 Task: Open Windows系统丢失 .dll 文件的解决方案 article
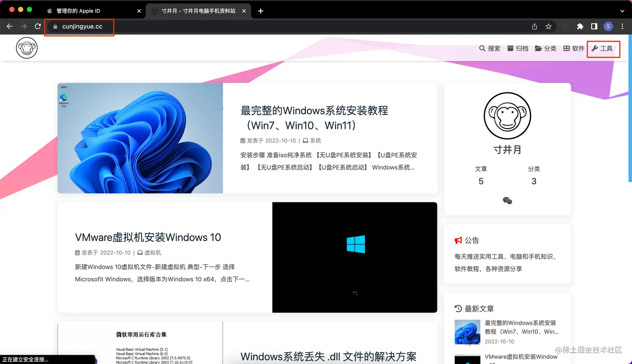[x=329, y=356]
